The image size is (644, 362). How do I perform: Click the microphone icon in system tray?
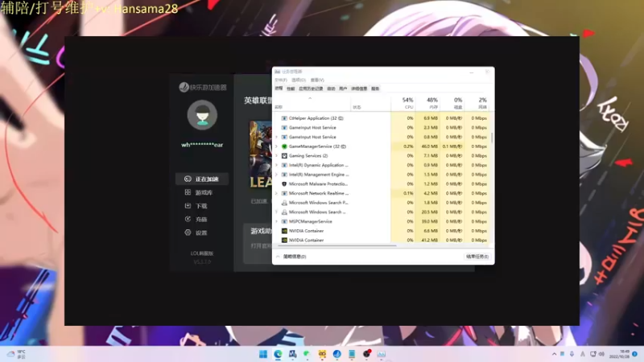572,354
